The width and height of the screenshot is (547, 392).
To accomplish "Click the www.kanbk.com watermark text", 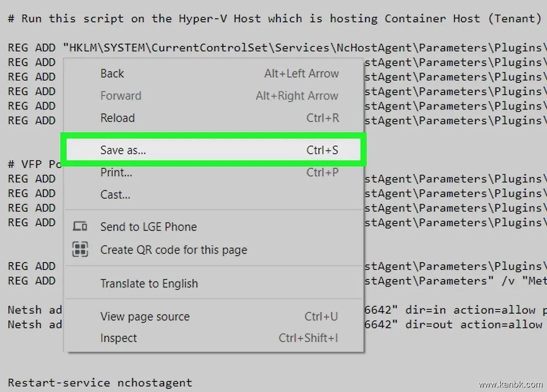I will tap(511, 384).
